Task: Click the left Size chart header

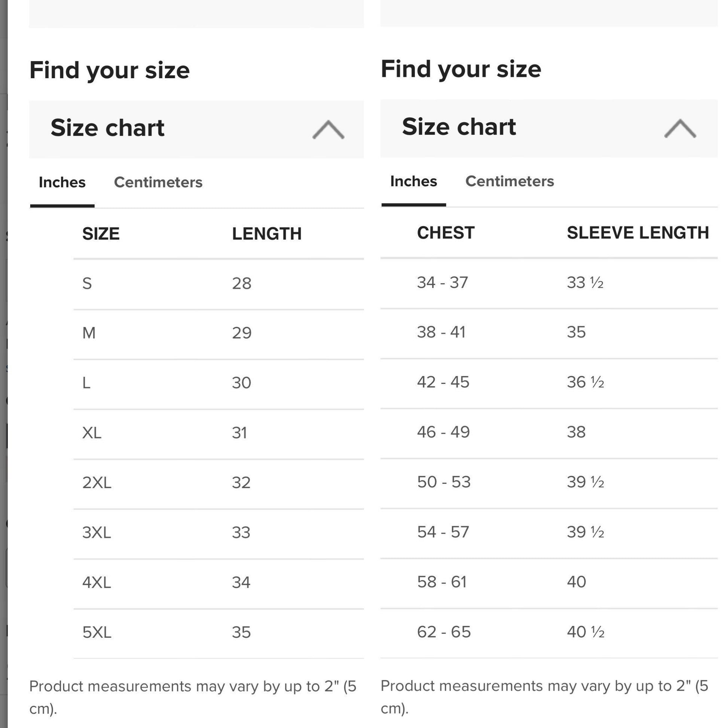Action: (196, 129)
